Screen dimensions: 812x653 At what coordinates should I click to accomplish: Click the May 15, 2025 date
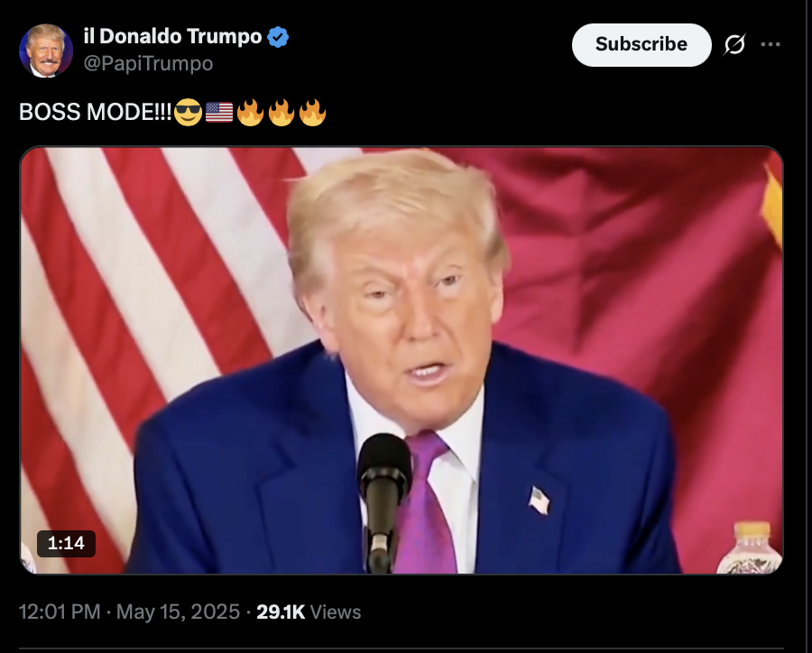coord(178,612)
